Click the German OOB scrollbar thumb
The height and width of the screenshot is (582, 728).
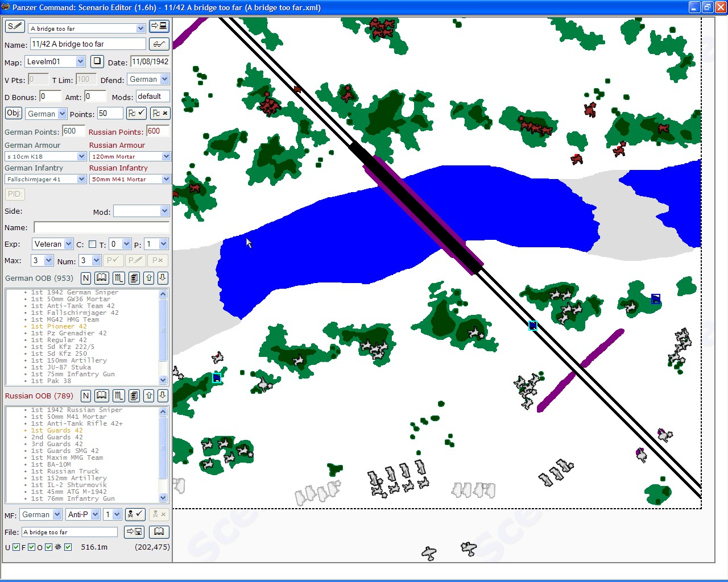click(x=163, y=330)
